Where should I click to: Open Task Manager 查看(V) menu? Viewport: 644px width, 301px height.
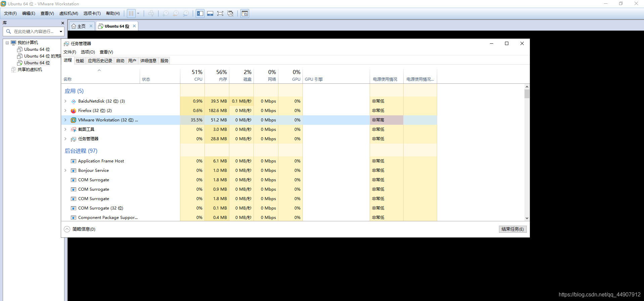[x=106, y=52]
